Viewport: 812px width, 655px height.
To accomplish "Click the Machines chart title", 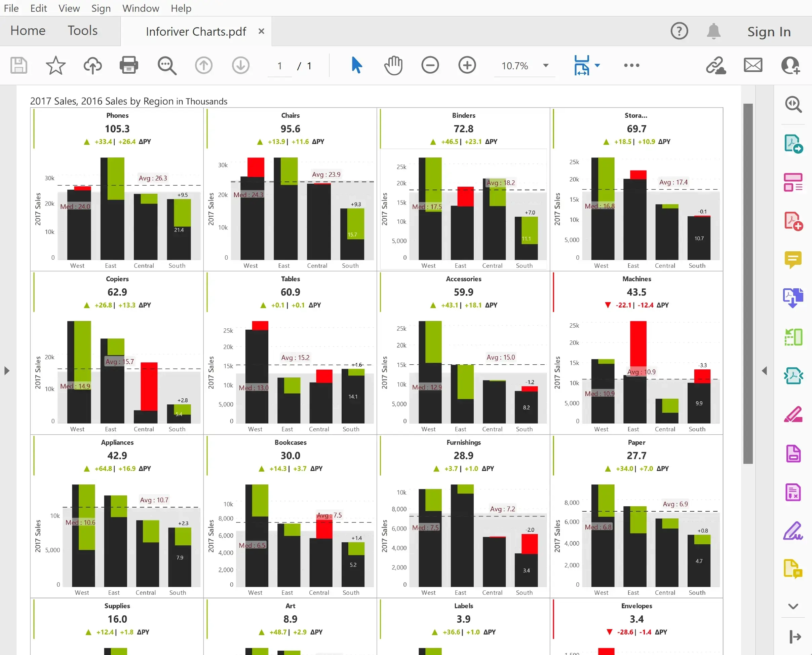I will pyautogui.click(x=636, y=279).
